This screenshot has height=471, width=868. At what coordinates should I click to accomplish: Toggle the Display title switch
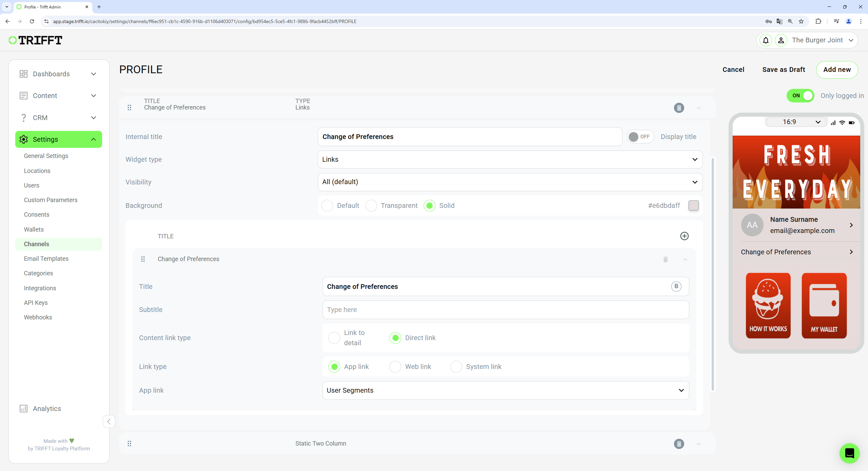click(640, 137)
